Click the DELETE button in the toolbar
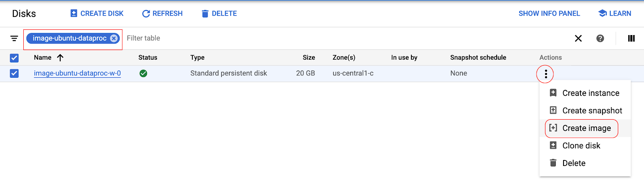 [219, 14]
